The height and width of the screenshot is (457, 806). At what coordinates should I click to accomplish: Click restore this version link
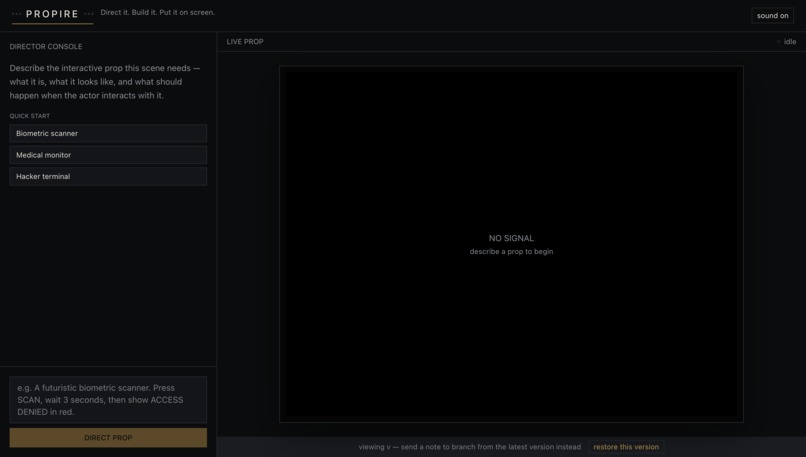(626, 447)
